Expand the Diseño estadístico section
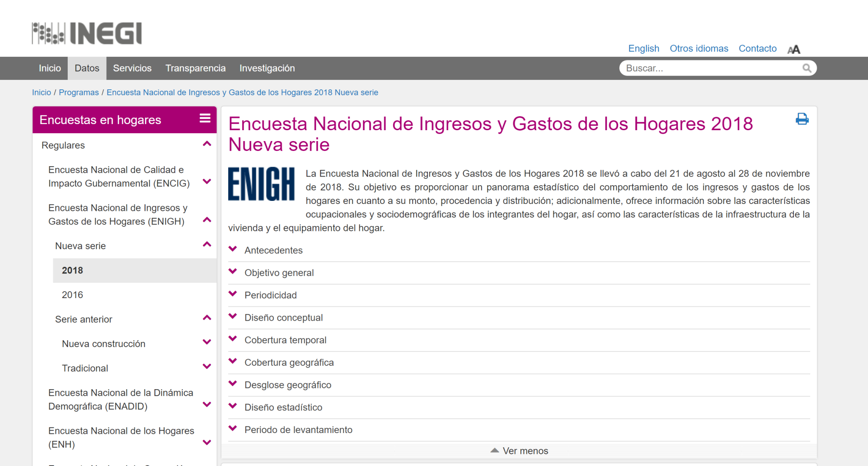 coord(519,407)
